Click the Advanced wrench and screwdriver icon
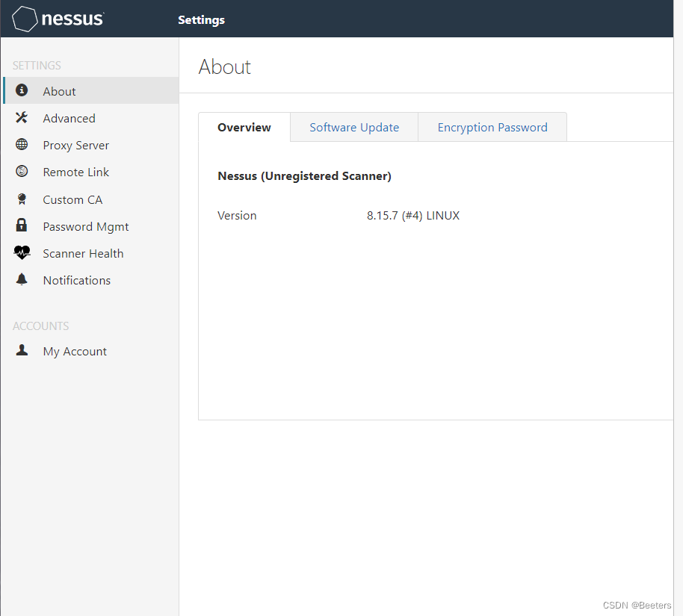 [22, 117]
